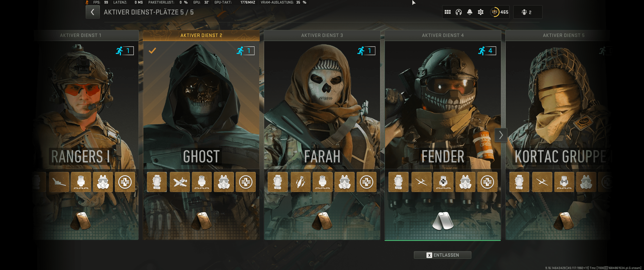Toggle the orange checkmark on Ghost's card
The height and width of the screenshot is (270, 644).
pyautogui.click(x=152, y=51)
